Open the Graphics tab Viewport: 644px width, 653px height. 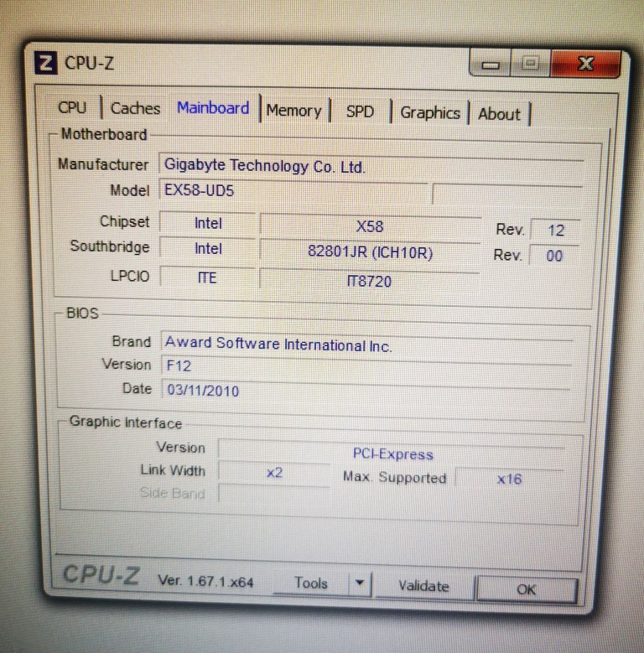click(430, 113)
